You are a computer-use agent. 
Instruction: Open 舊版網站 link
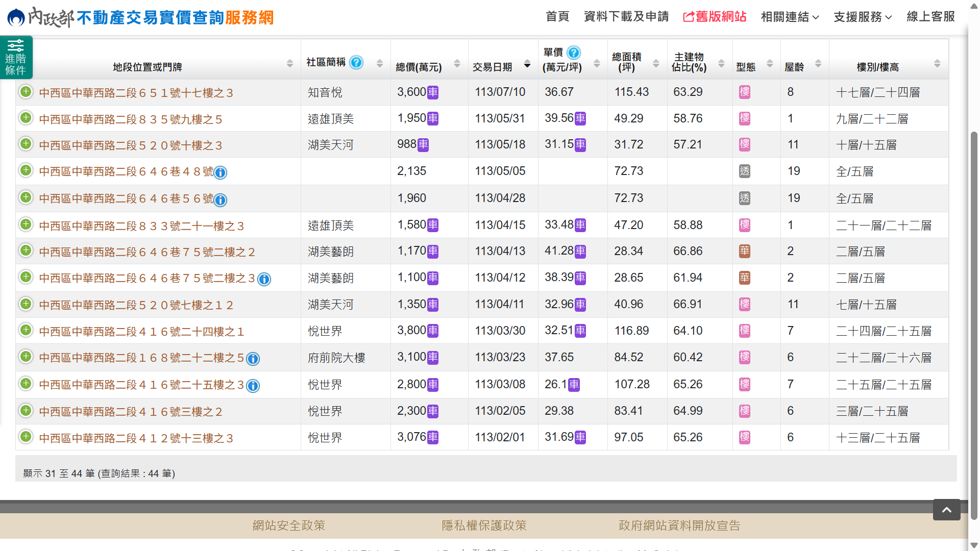[715, 17]
